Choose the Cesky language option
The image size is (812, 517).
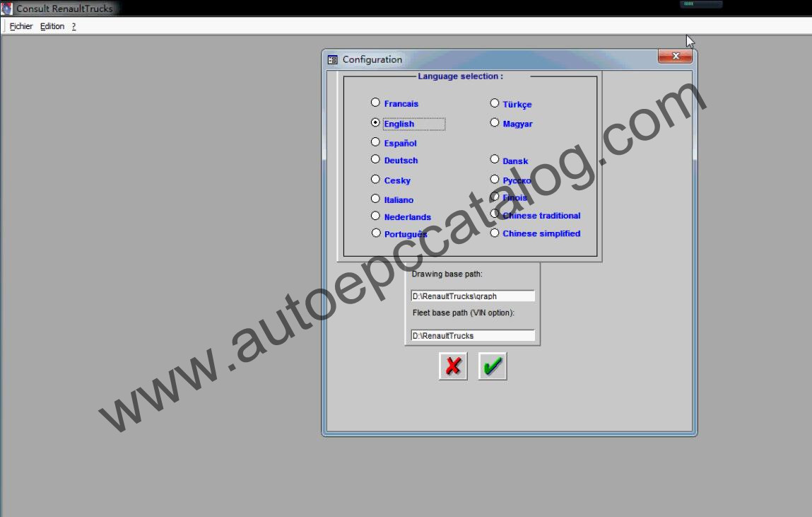(x=376, y=180)
